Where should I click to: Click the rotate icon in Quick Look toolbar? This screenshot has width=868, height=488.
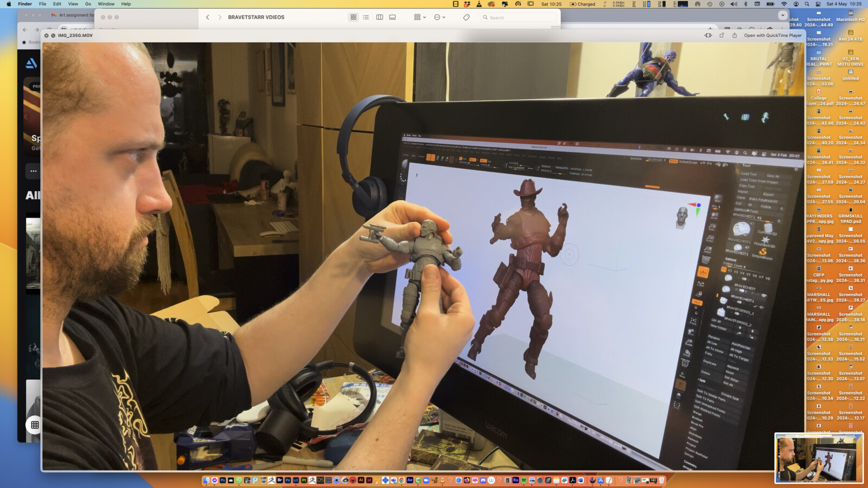722,35
